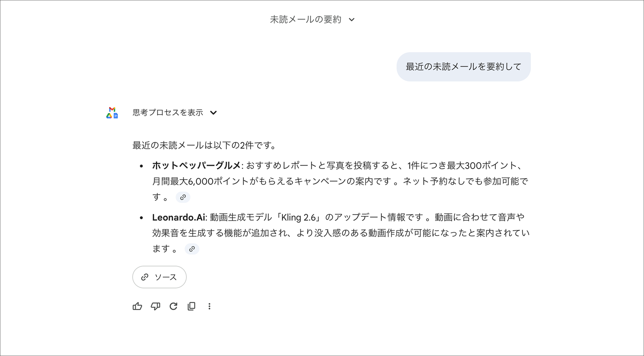Expand 思考プロセスを表示 with its chevron
Screen dimensions: 644x356
(214, 113)
